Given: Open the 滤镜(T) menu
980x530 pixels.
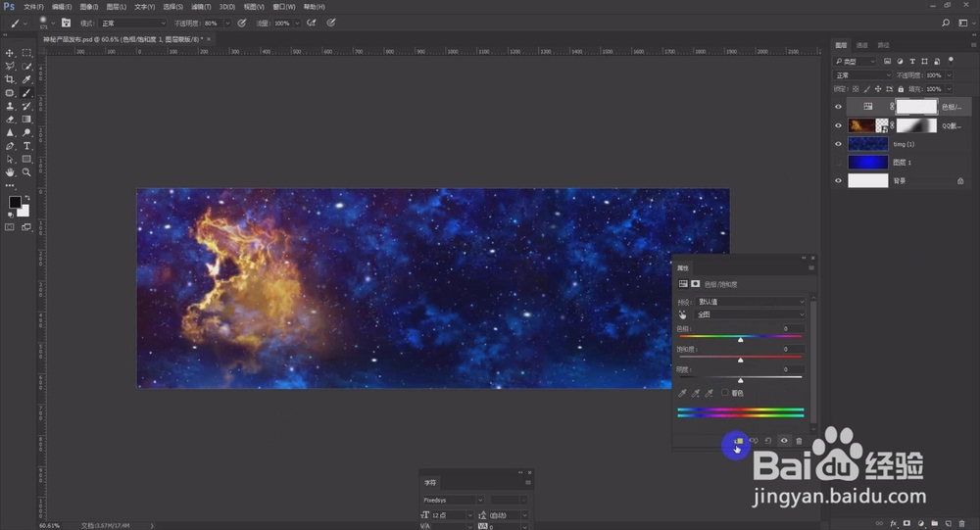Looking at the screenshot, I should [201, 7].
